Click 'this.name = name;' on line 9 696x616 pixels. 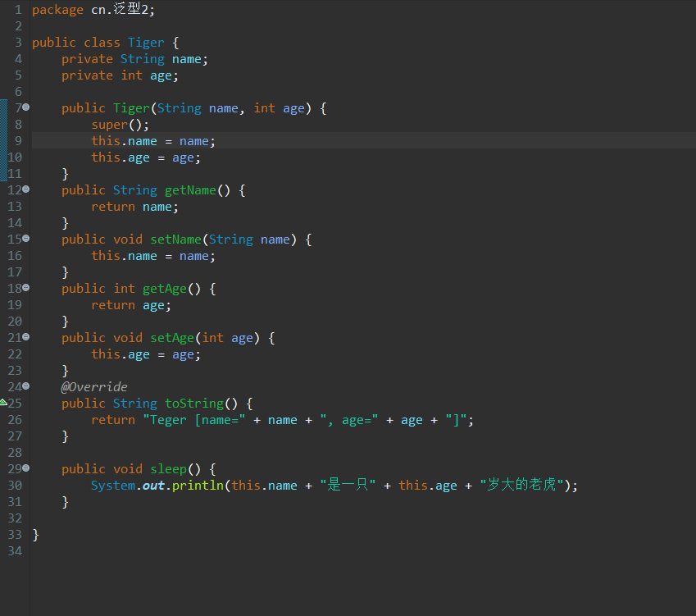[153, 141]
